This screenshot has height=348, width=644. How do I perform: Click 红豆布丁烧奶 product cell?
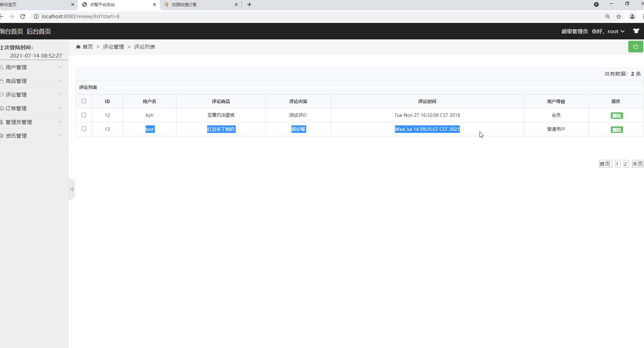221,129
